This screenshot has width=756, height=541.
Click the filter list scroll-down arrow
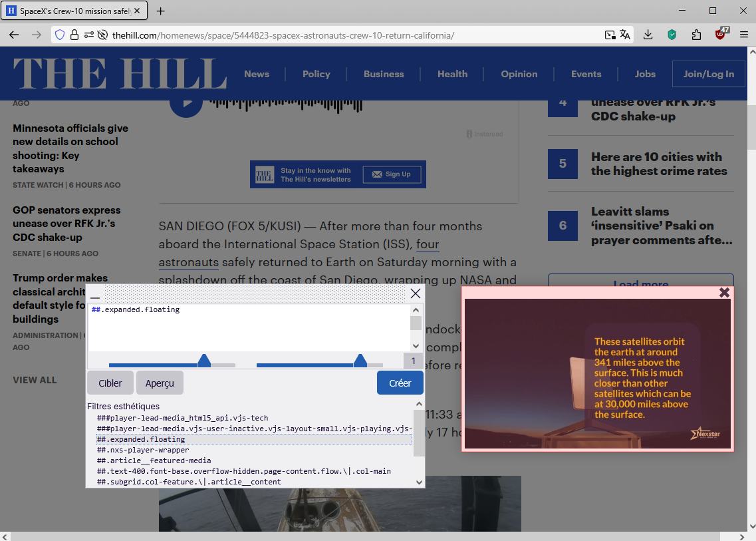click(419, 482)
